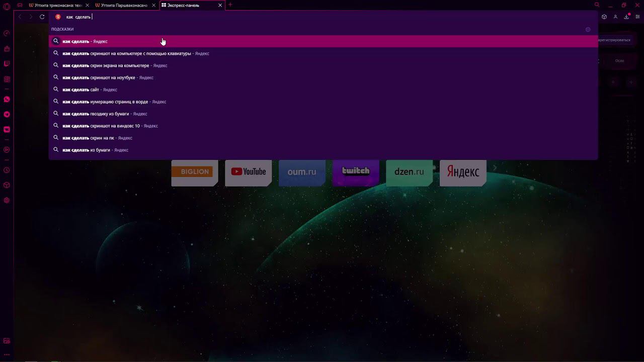Open the downloads icon in toolbar
The width and height of the screenshot is (644, 362).
click(x=626, y=17)
